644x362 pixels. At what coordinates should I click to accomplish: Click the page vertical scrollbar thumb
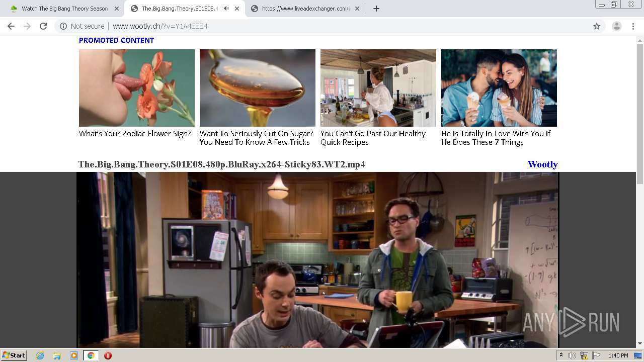tap(640, 114)
